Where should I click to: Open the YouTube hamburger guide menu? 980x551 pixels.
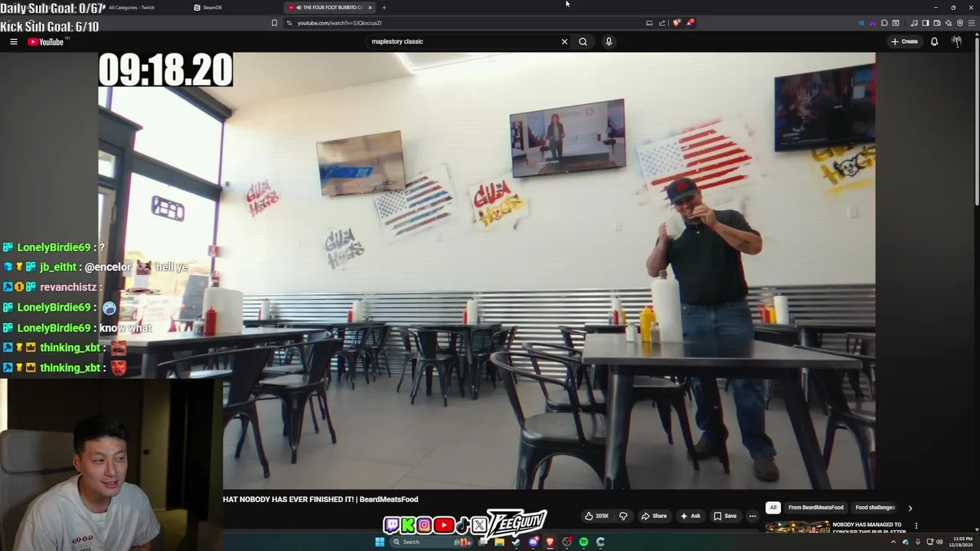14,42
